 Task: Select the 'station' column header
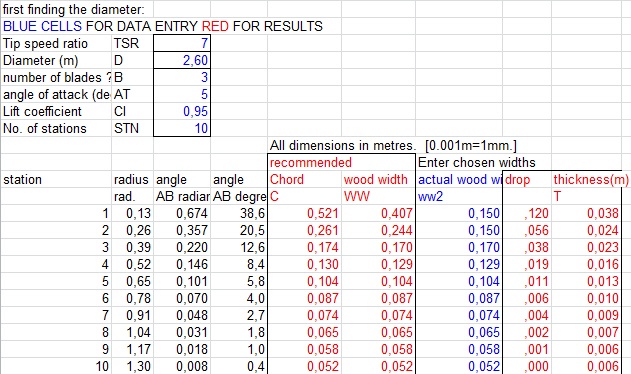point(56,179)
